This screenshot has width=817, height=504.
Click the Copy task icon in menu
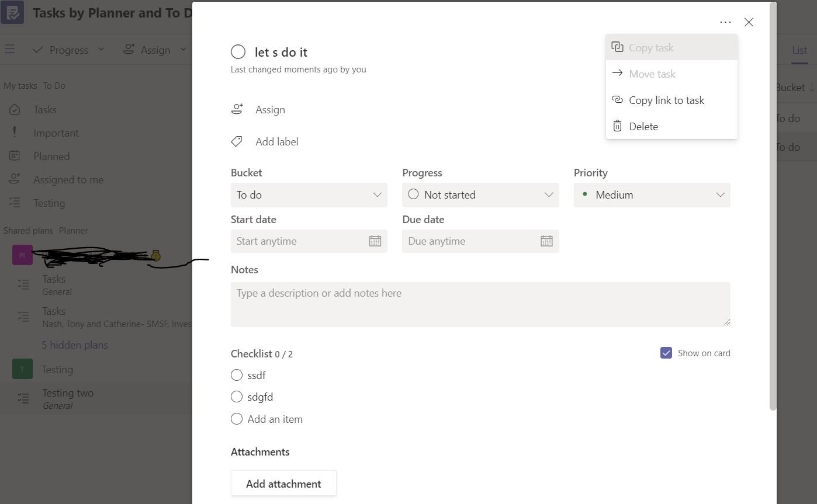[617, 47]
